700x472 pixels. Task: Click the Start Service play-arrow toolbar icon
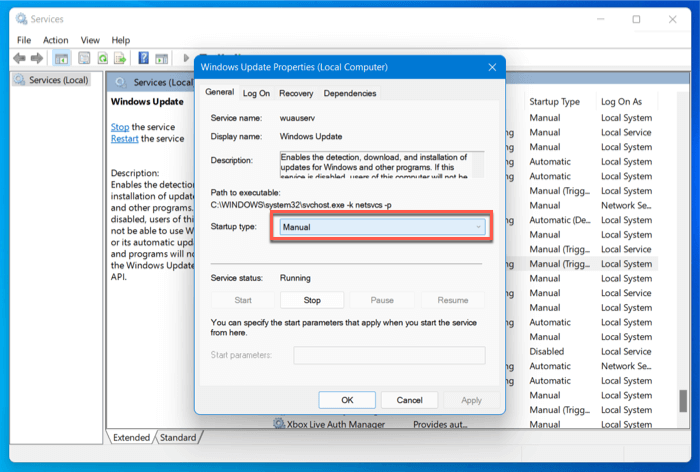click(x=186, y=58)
